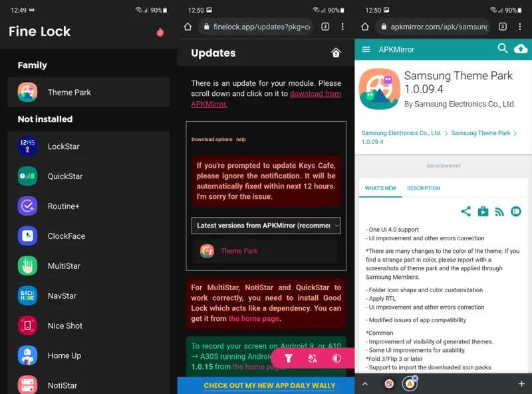
Task: Open Theme Park in the Family list
Action: [88, 92]
